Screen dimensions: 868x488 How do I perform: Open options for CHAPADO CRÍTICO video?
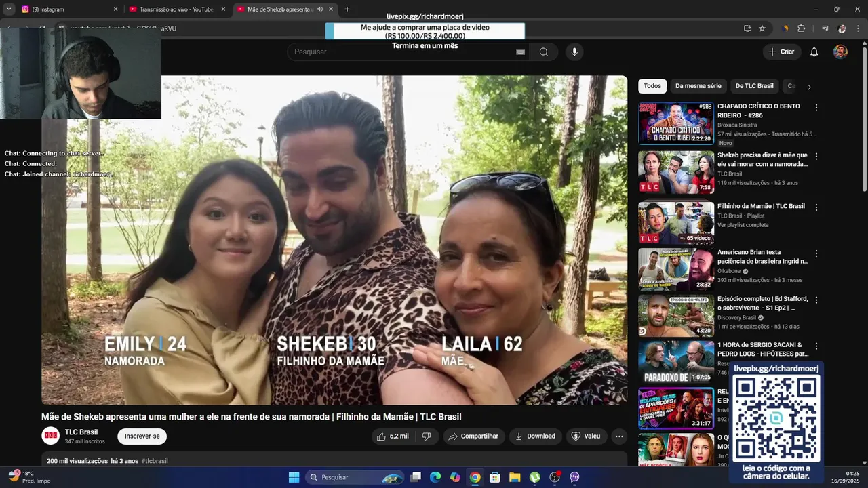coord(816,108)
